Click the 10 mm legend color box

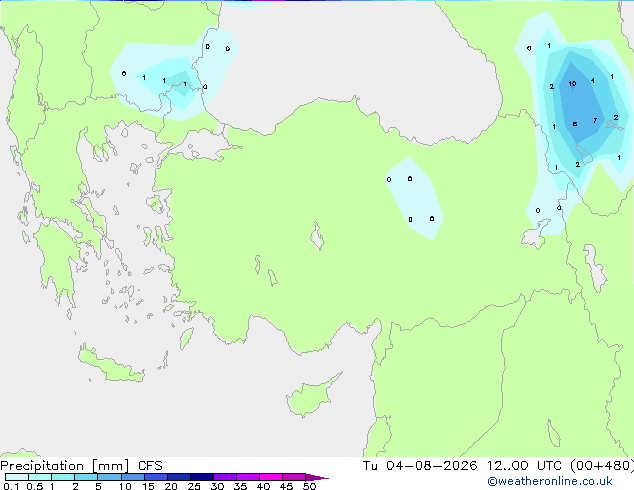click(132, 477)
